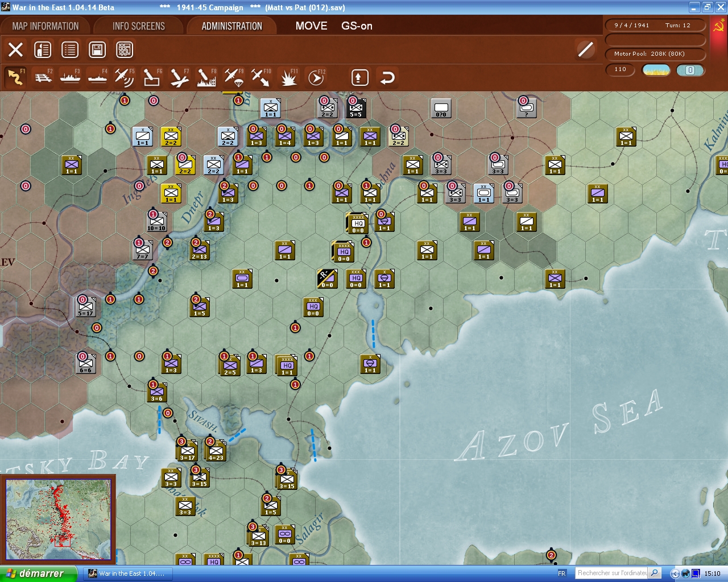Choose the F4 amphibious ship icon
The height and width of the screenshot is (582, 728).
click(97, 77)
